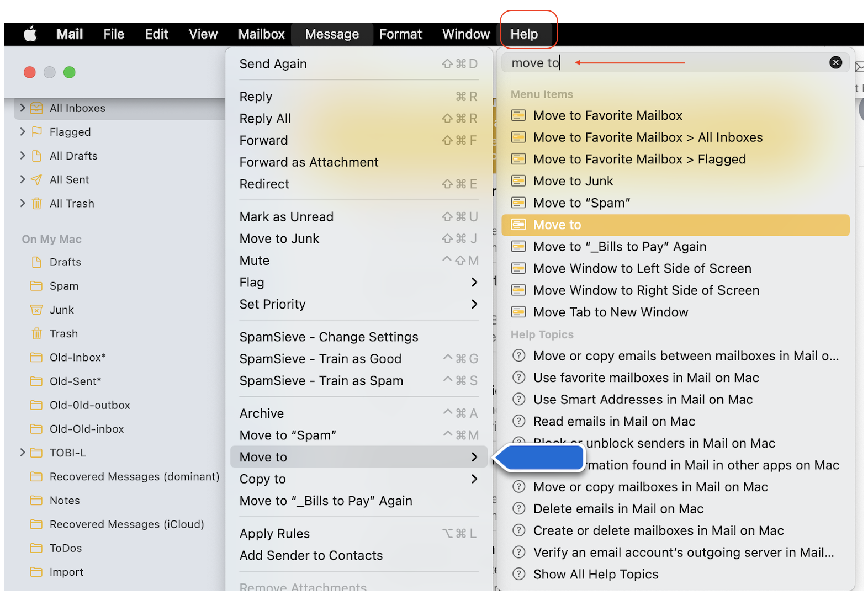Expand the All Inboxes mailbox
This screenshot has width=868, height=595.
point(22,108)
